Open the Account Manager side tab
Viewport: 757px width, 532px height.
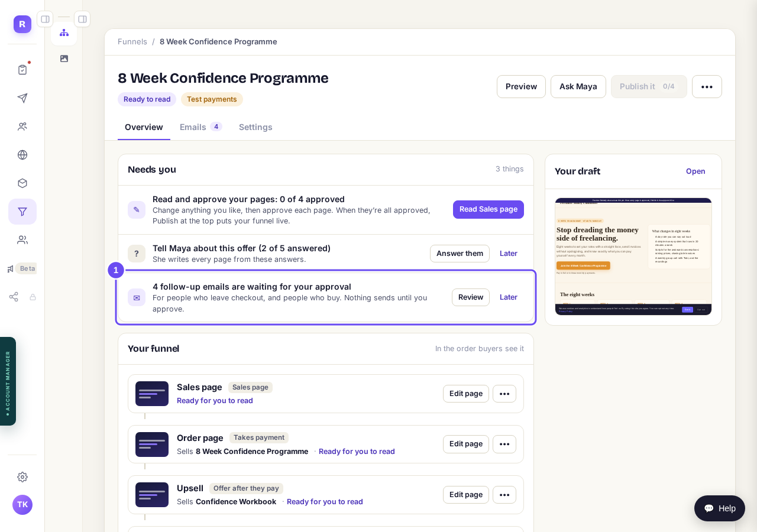click(x=8, y=381)
